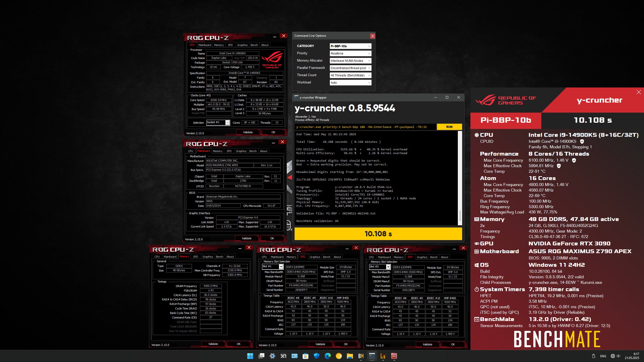This screenshot has width=644, height=362.
Task: Click the Pi-BBP-10b label in BenchMate panel
Action: point(506,120)
